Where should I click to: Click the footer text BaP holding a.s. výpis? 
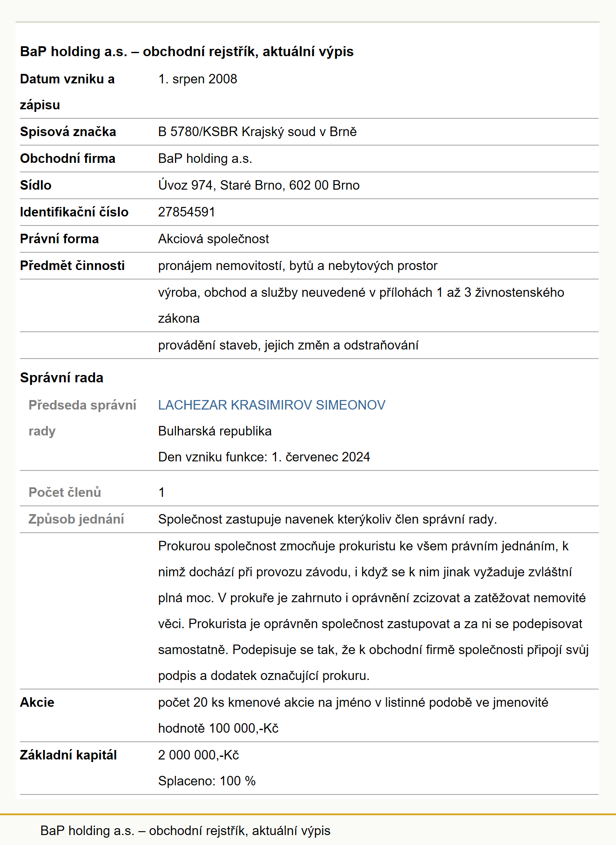(x=185, y=830)
